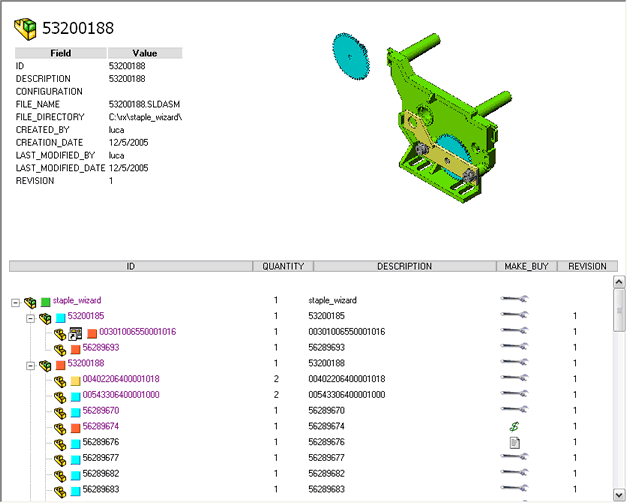Viewport: 627px width, 503px height.
Task: Click the MAKE_BUY column header
Action: 526,266
